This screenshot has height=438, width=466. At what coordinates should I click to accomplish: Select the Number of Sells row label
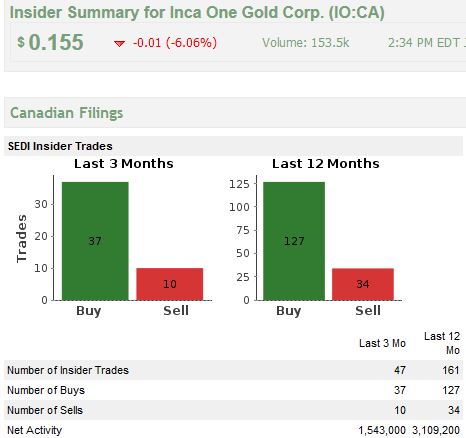tap(45, 410)
